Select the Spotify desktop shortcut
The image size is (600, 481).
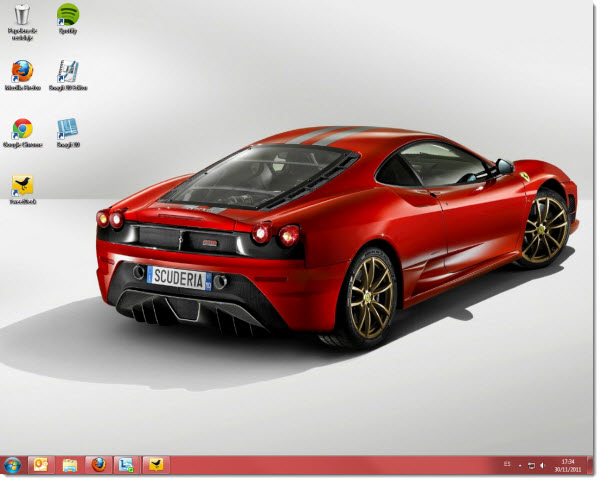68,19
